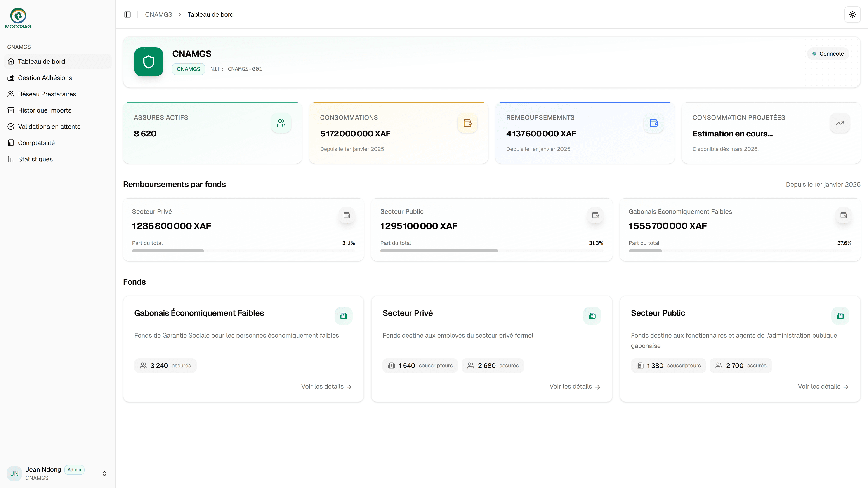
Task: Click the Secteur Public fund building icon
Action: (x=840, y=316)
